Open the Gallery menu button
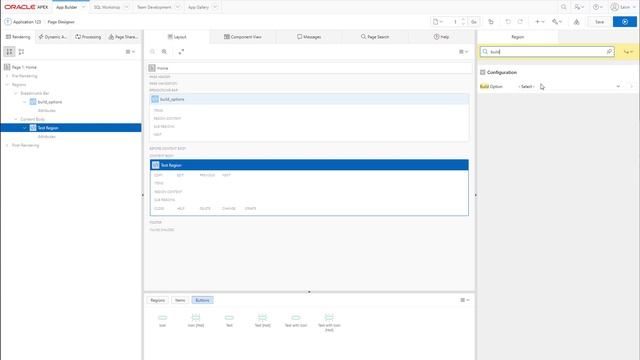This screenshot has width=640, height=360. [x=465, y=300]
